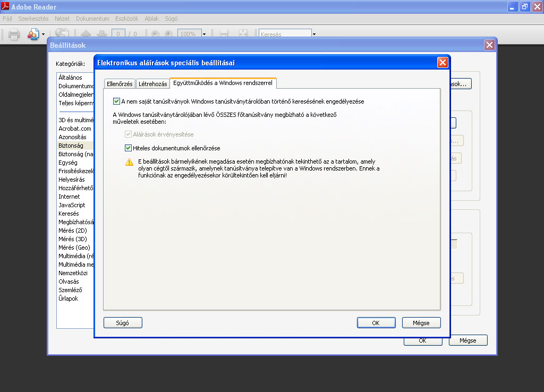Select Mérés (Geo) category

(74, 248)
